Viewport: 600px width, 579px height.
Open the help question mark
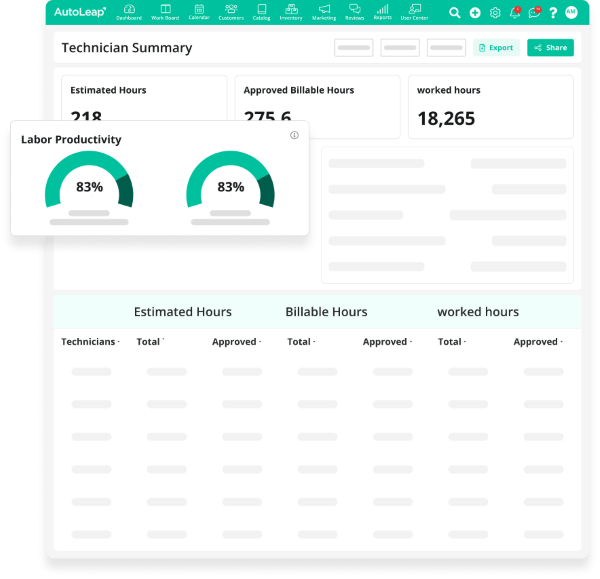tap(553, 13)
